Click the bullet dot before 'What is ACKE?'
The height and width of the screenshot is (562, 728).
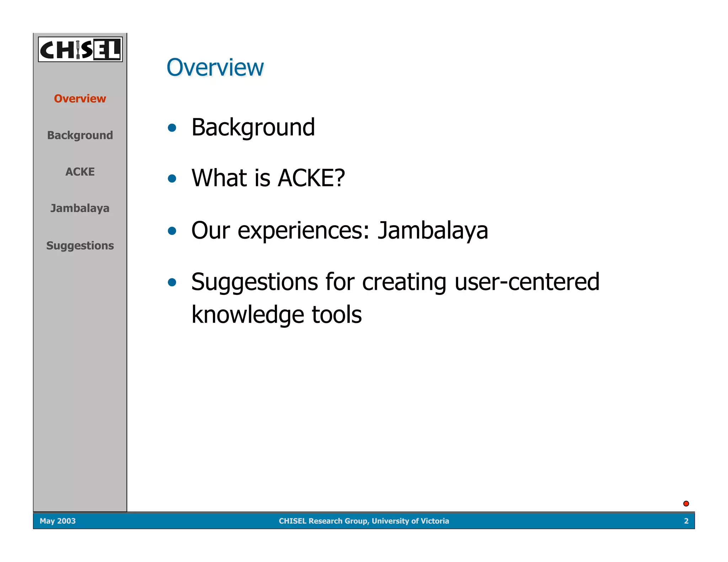(172, 178)
